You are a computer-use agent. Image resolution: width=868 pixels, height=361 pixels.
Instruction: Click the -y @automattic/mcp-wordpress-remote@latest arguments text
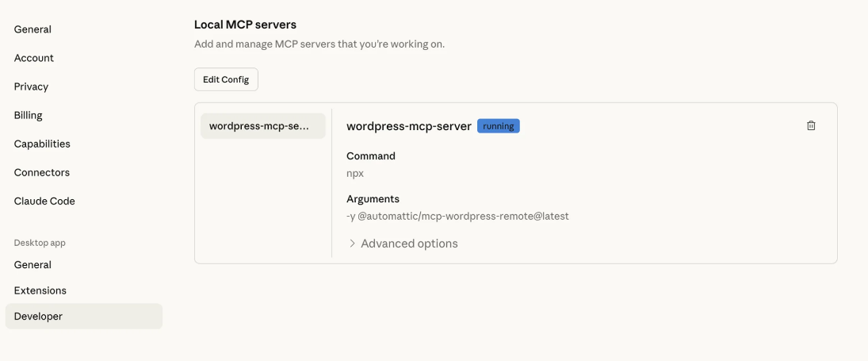click(x=458, y=216)
